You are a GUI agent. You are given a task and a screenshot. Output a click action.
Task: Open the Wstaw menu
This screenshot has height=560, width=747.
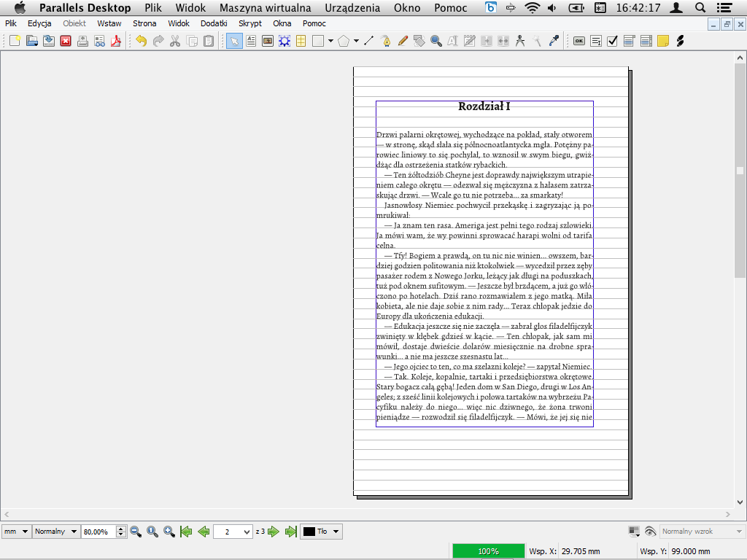pyautogui.click(x=109, y=23)
